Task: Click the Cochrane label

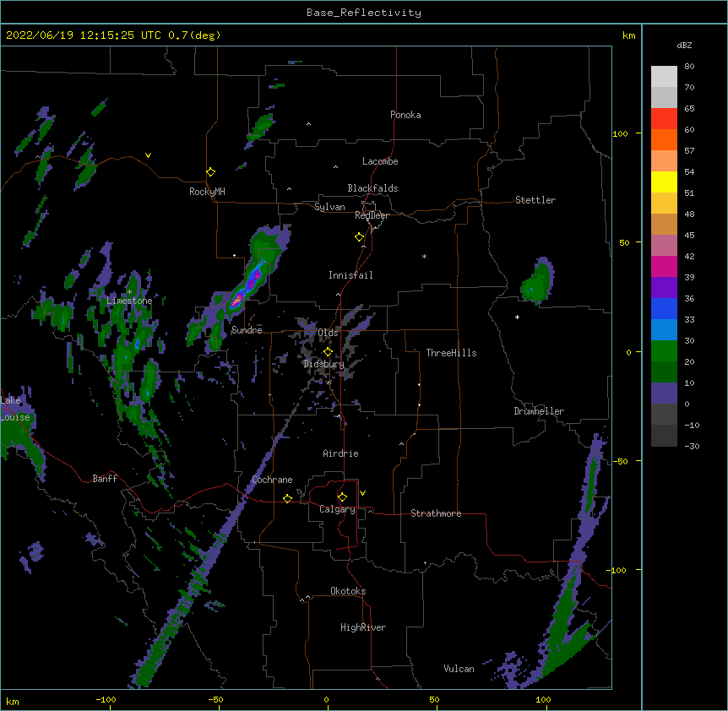Action: click(272, 480)
